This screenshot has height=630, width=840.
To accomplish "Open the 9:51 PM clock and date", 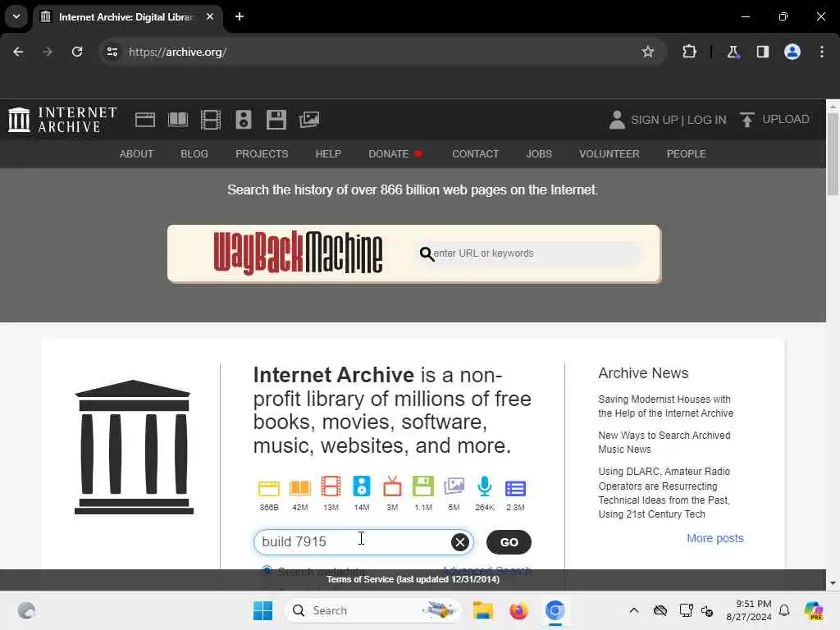I will tap(749, 610).
